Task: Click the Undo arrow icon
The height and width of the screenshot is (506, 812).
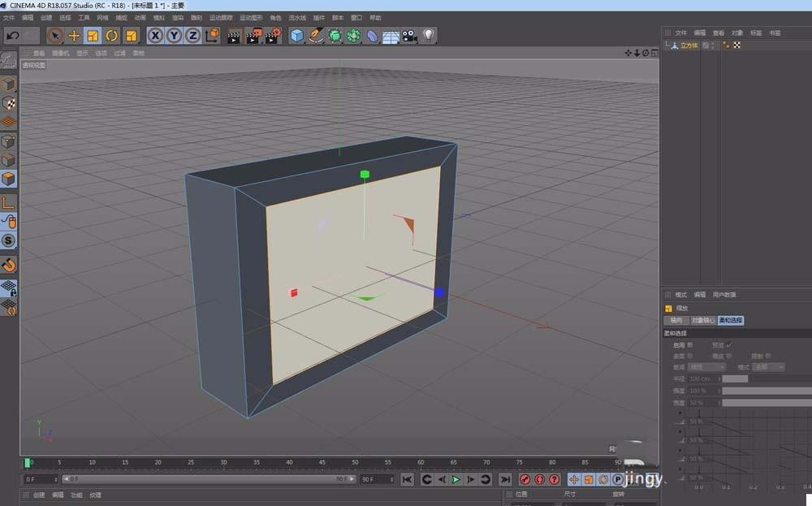Action: (11, 35)
